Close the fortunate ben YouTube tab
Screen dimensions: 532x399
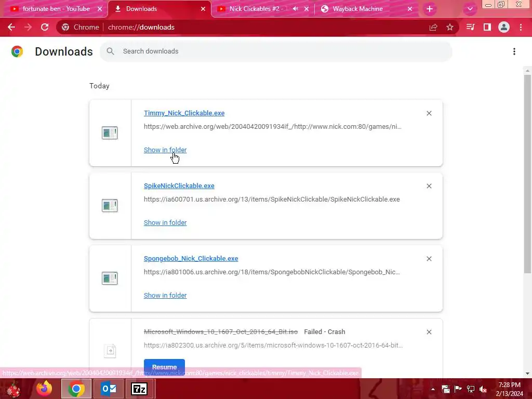(x=100, y=9)
